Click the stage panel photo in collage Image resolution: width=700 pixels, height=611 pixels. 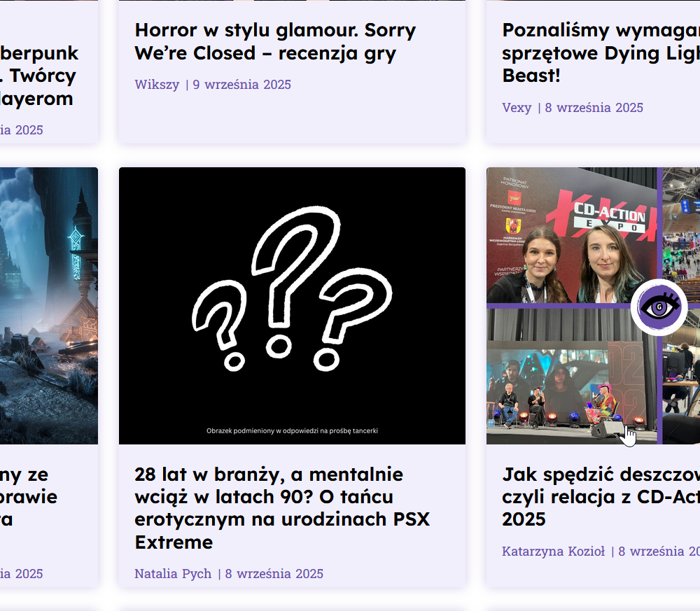(571, 377)
